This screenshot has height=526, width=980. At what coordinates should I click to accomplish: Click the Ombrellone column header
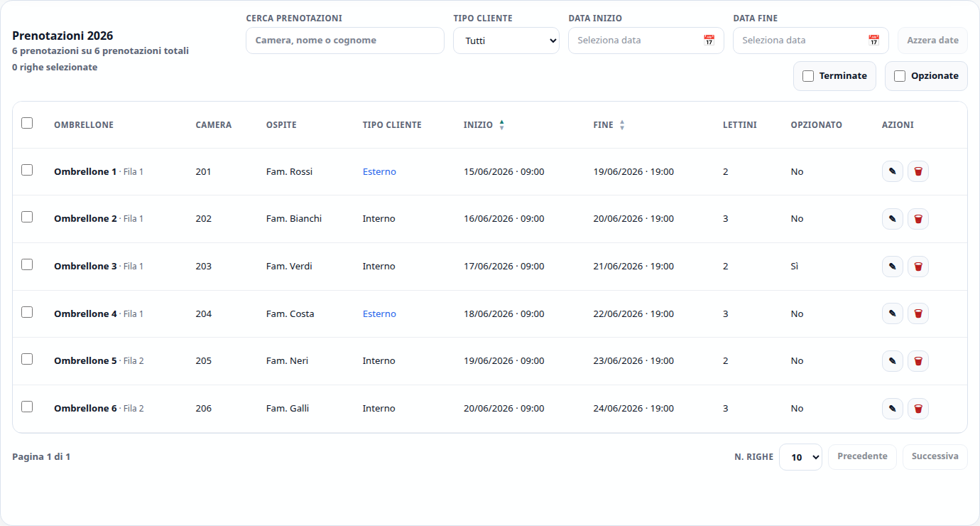click(84, 125)
